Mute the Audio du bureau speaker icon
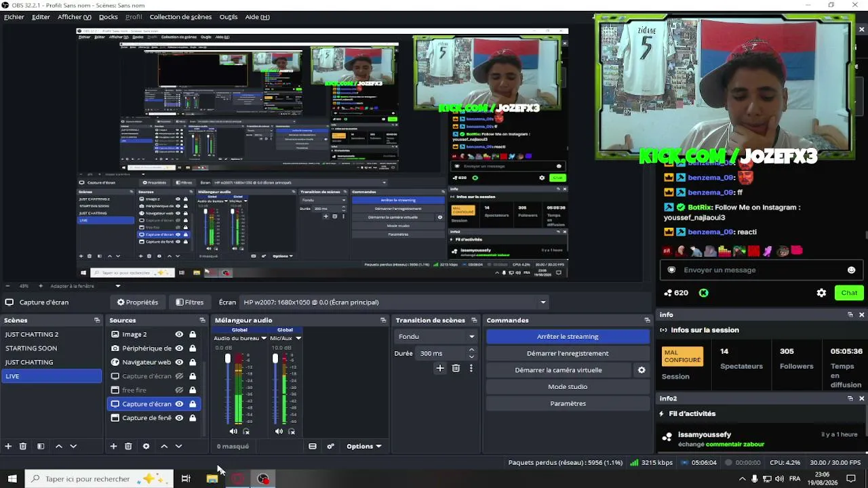 tap(233, 431)
